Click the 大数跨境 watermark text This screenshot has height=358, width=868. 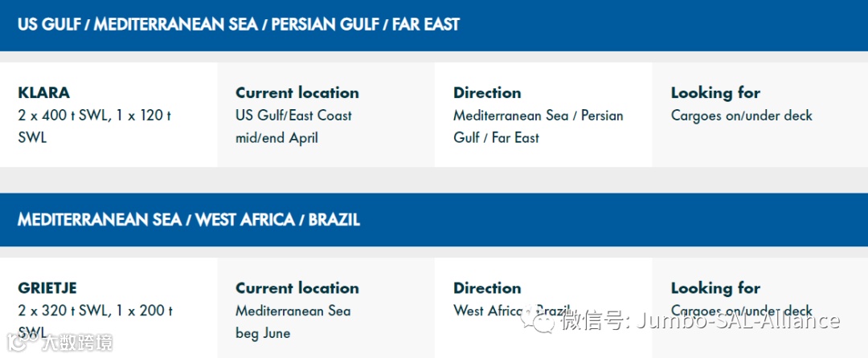coord(77,343)
